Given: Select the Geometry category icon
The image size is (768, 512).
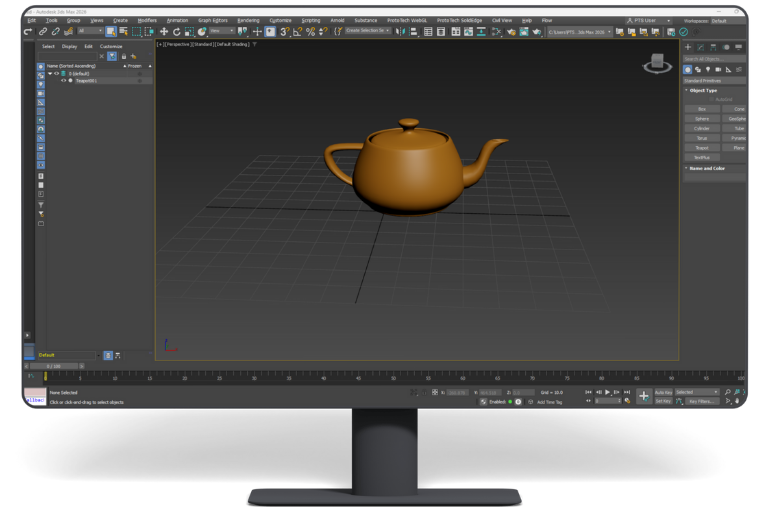Looking at the screenshot, I should [688, 70].
